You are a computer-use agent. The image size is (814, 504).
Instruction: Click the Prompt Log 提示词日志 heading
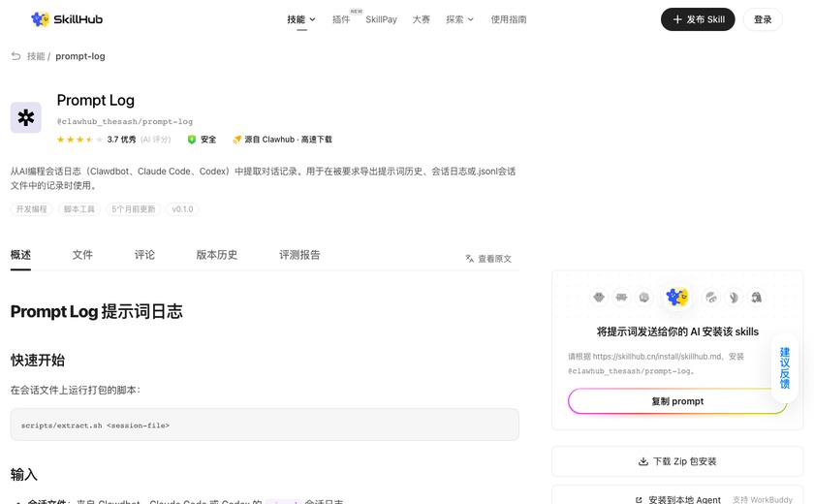[x=97, y=311]
